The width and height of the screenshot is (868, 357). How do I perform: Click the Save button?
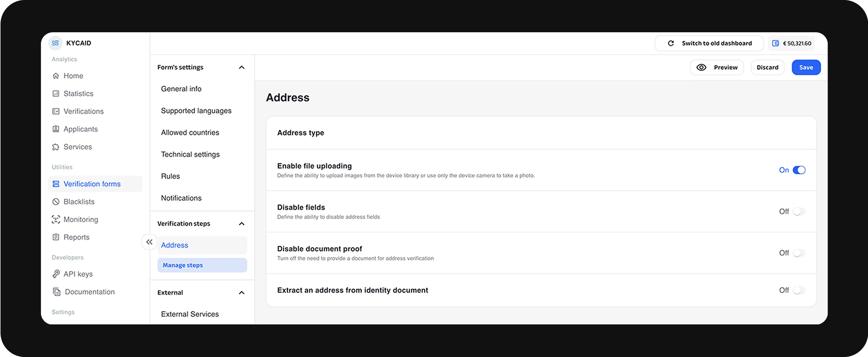[x=806, y=67]
